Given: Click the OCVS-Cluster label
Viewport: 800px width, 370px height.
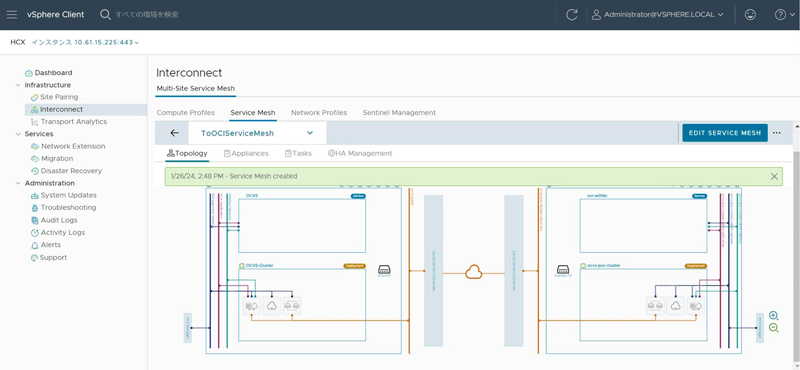Looking at the screenshot, I should coord(260,265).
